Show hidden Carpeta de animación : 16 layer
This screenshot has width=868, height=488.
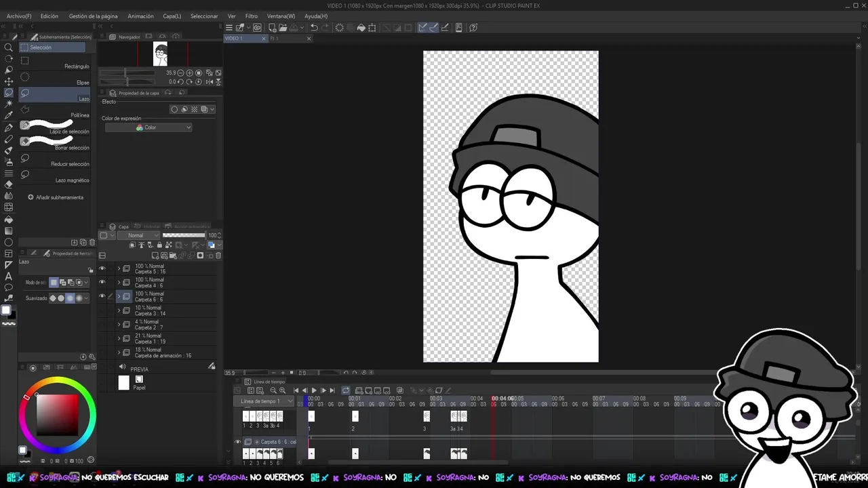pos(102,352)
